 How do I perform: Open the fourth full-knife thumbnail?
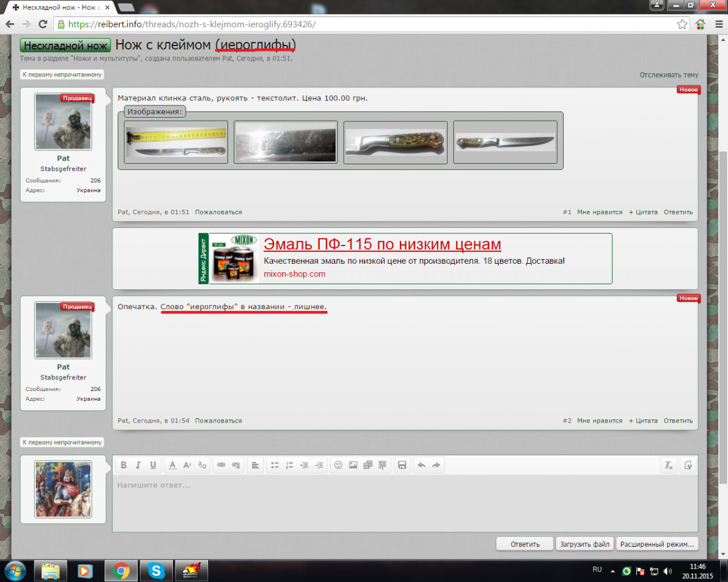pos(505,142)
